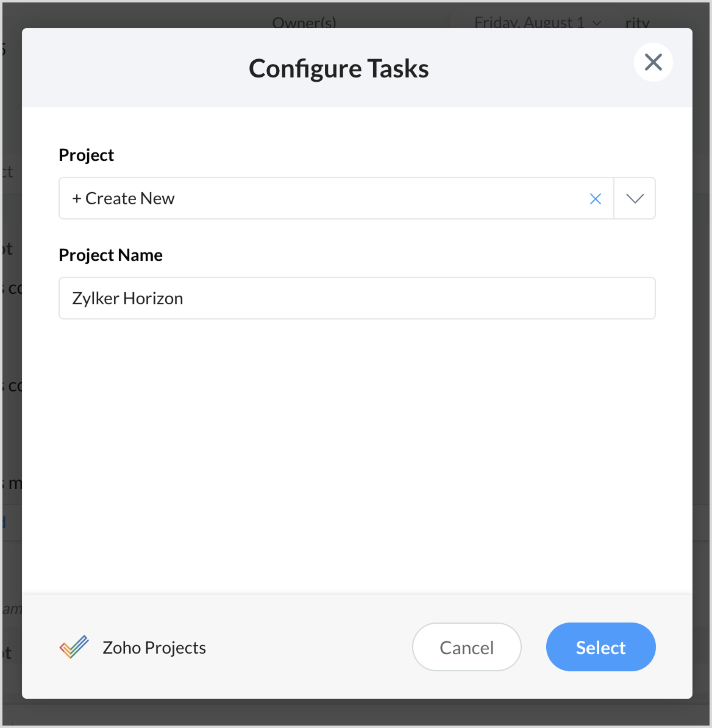Click empty white area below Project Name

point(357,455)
